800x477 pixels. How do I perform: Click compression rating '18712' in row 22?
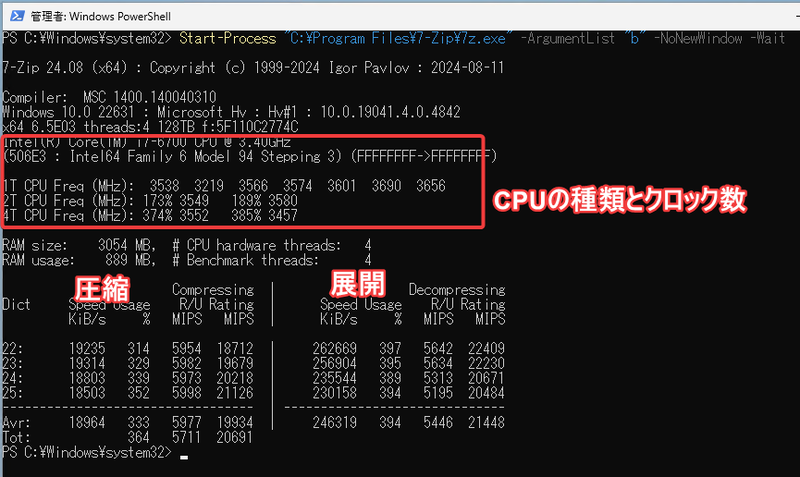tap(235, 349)
